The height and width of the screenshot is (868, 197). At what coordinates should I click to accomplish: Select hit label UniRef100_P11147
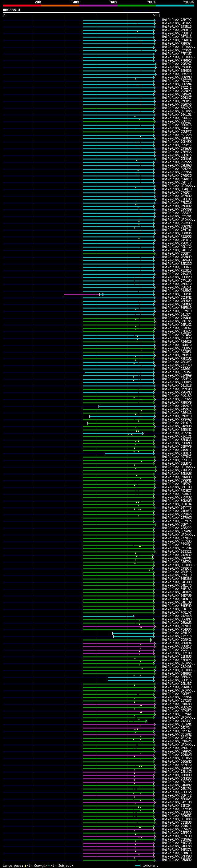tap(176, 731)
